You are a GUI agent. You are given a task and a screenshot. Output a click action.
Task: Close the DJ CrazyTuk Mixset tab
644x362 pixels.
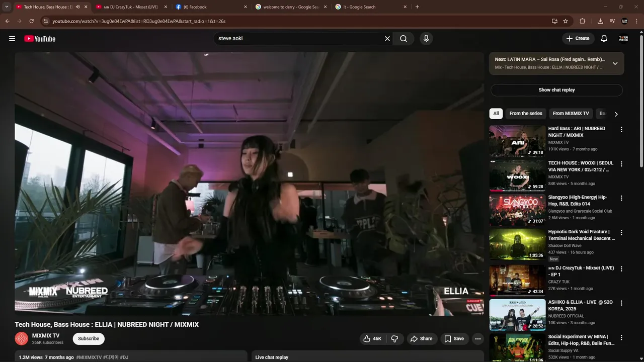pyautogui.click(x=166, y=7)
